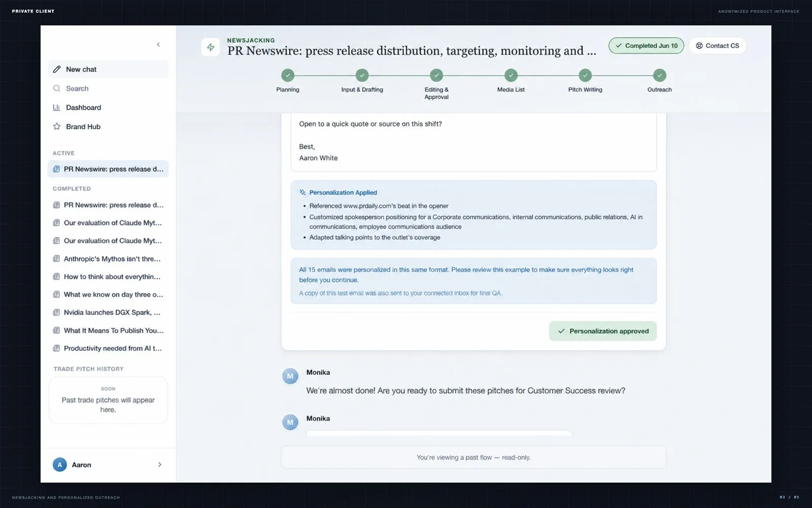Click the Search magnifier icon
Screen dimensions: 812x508
pyautogui.click(x=57, y=88)
